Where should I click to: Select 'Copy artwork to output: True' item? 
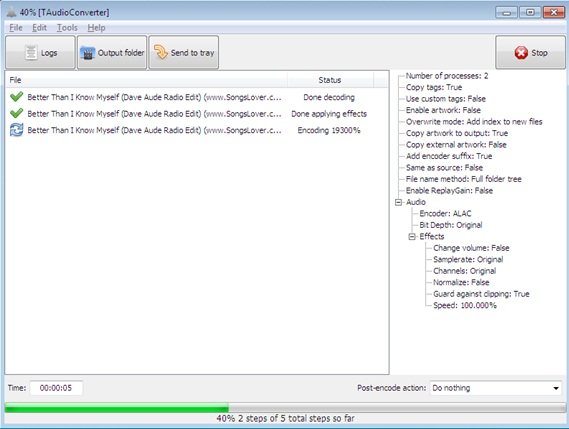457,133
